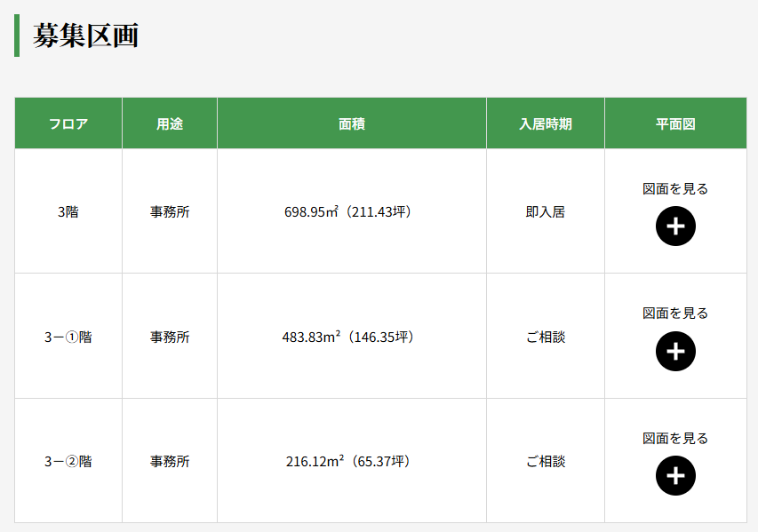Click the 3階 floor cell
Viewport: 758px width, 532px height.
(x=68, y=211)
